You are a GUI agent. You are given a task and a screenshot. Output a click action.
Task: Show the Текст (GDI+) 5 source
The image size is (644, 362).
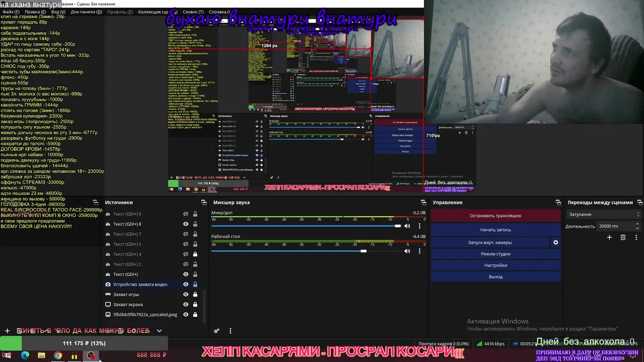[186, 244]
